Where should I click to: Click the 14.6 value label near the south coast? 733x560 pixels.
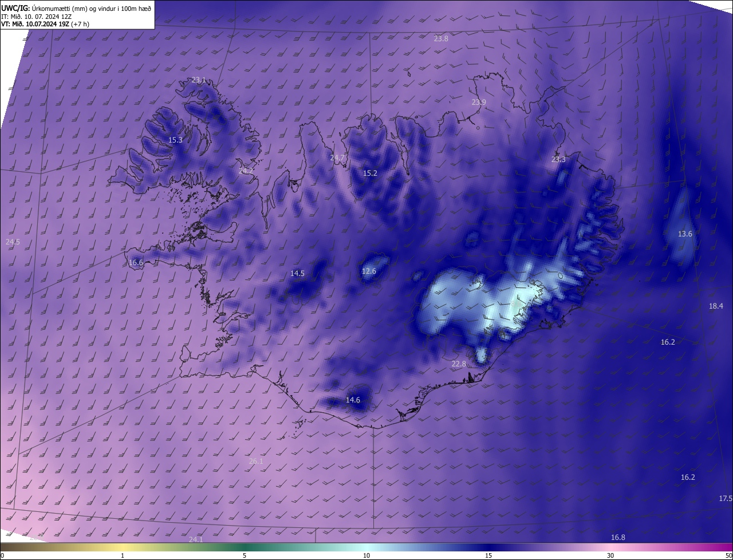click(353, 400)
